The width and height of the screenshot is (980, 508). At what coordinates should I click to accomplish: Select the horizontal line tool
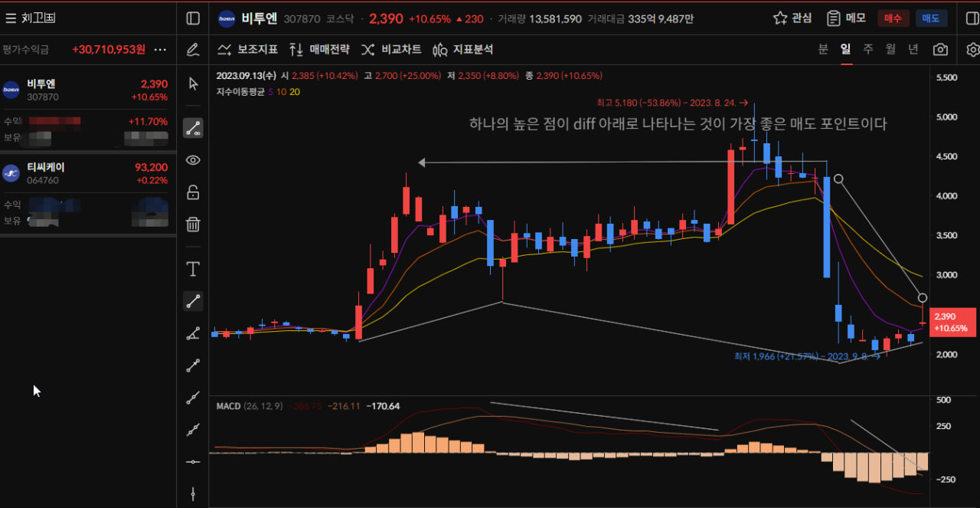pos(193,461)
